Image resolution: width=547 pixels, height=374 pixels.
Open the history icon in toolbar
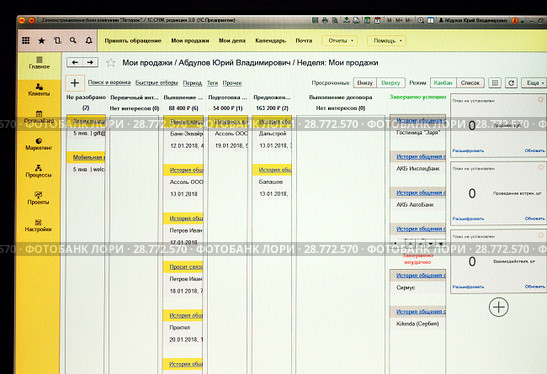pyautogui.click(x=57, y=40)
